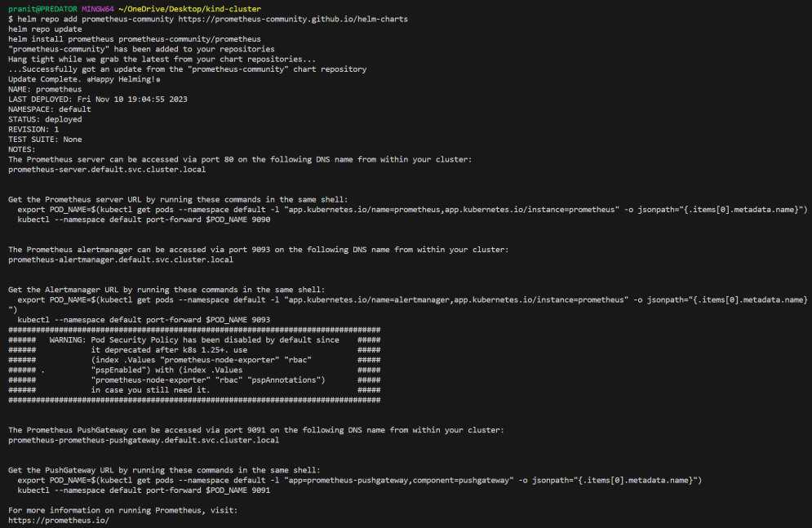Image resolution: width=812 pixels, height=528 pixels.
Task: Click the 'helm install prometheus' command line
Action: click(135, 38)
